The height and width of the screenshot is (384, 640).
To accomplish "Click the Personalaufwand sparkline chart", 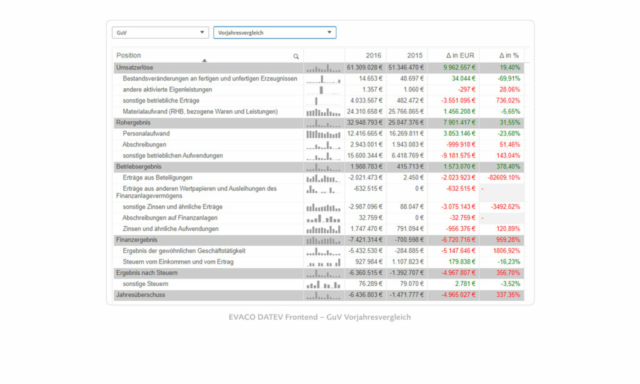I will [324, 134].
